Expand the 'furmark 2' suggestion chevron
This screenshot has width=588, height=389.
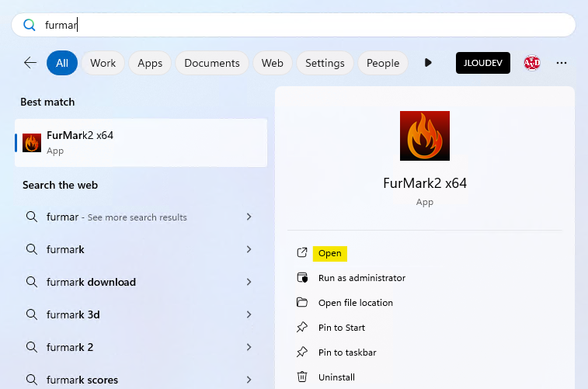pos(249,347)
